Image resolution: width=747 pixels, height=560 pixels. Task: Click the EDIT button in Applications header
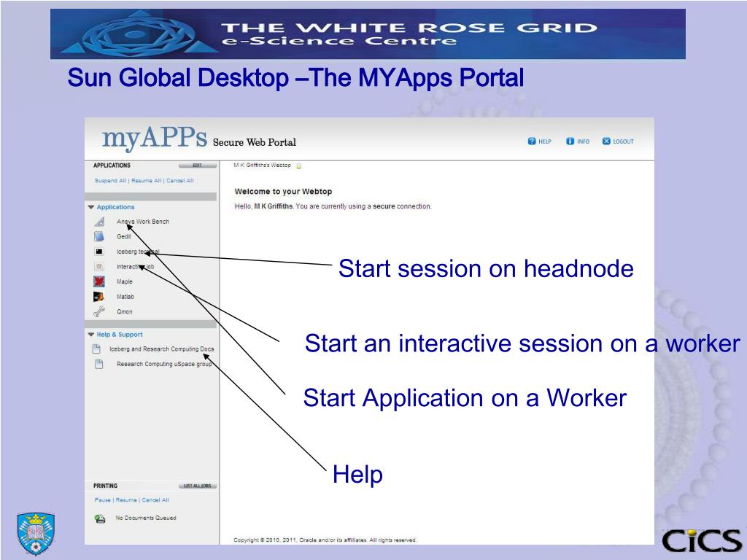pyautogui.click(x=197, y=166)
